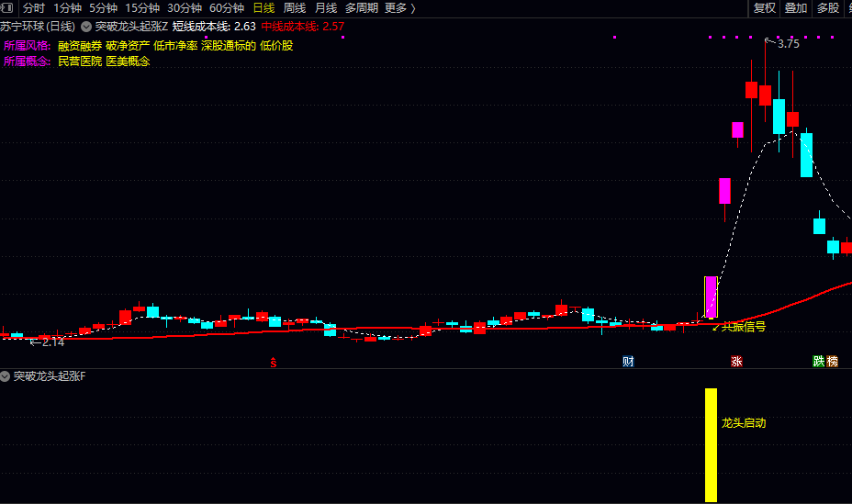This screenshot has height=504, width=852.
Task: Select the 日线 daily chart tab
Action: [x=264, y=8]
